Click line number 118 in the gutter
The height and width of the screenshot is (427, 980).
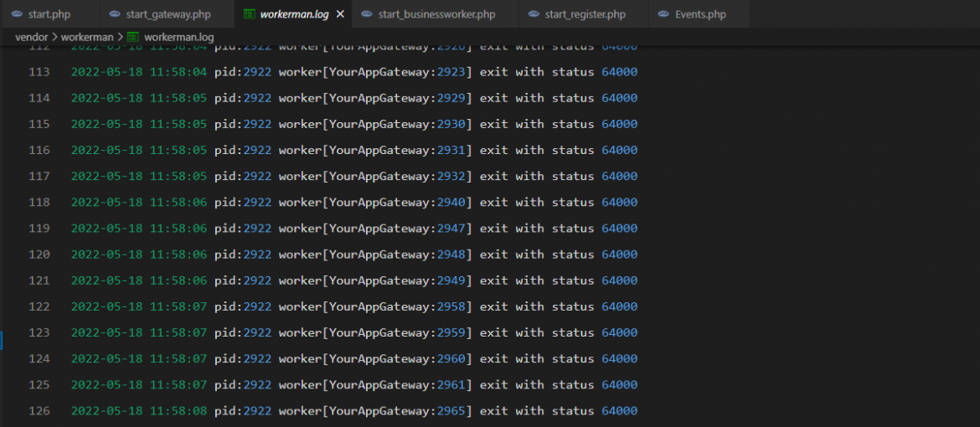(39, 202)
